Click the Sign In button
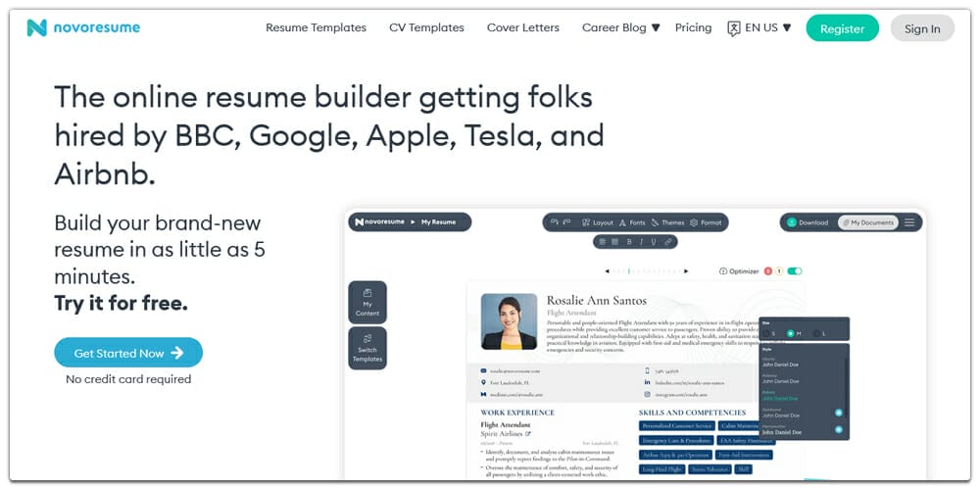 point(922,28)
